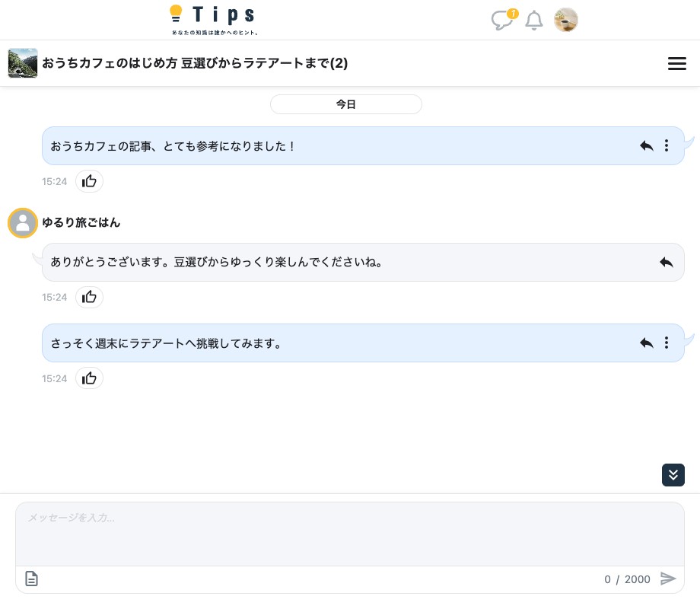Like the ありがとうございます message
Viewport: 700px width, 609px height.
point(89,297)
